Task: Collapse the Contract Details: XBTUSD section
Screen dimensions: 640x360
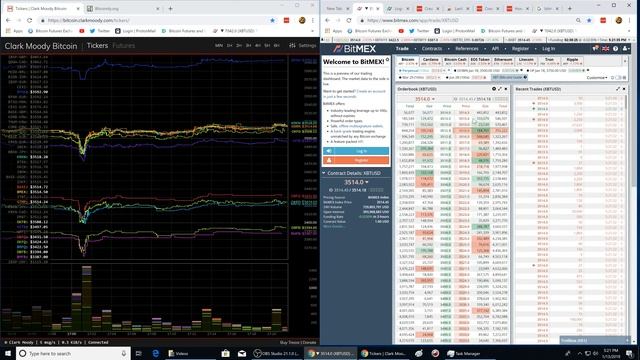Action: coord(324,173)
